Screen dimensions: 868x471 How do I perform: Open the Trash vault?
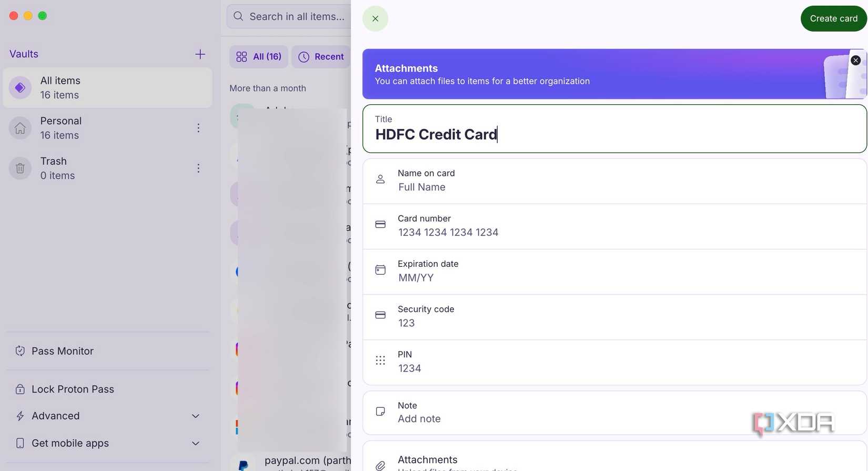pos(107,168)
